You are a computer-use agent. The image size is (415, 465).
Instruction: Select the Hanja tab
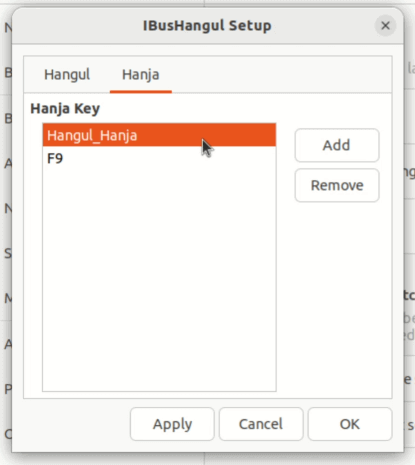(x=141, y=75)
